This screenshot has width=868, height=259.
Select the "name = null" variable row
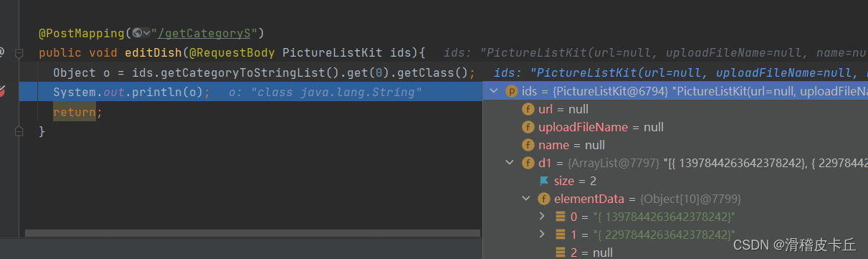click(x=675, y=145)
